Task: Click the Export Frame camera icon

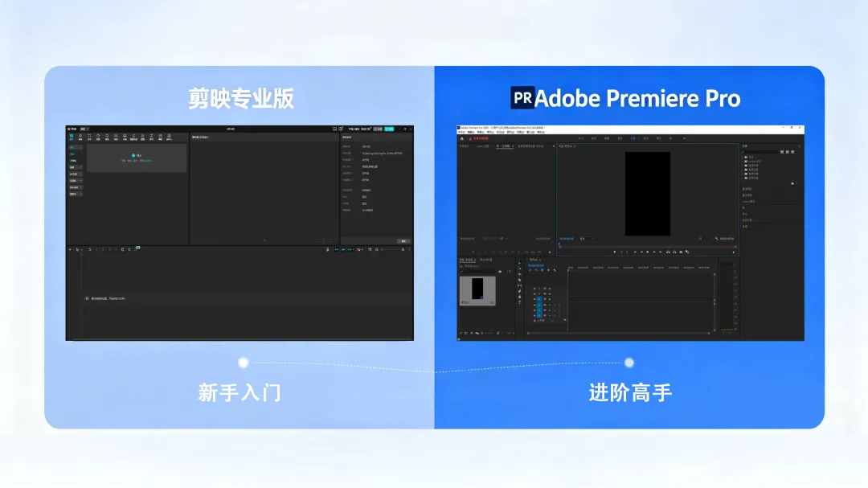Action: click(681, 252)
